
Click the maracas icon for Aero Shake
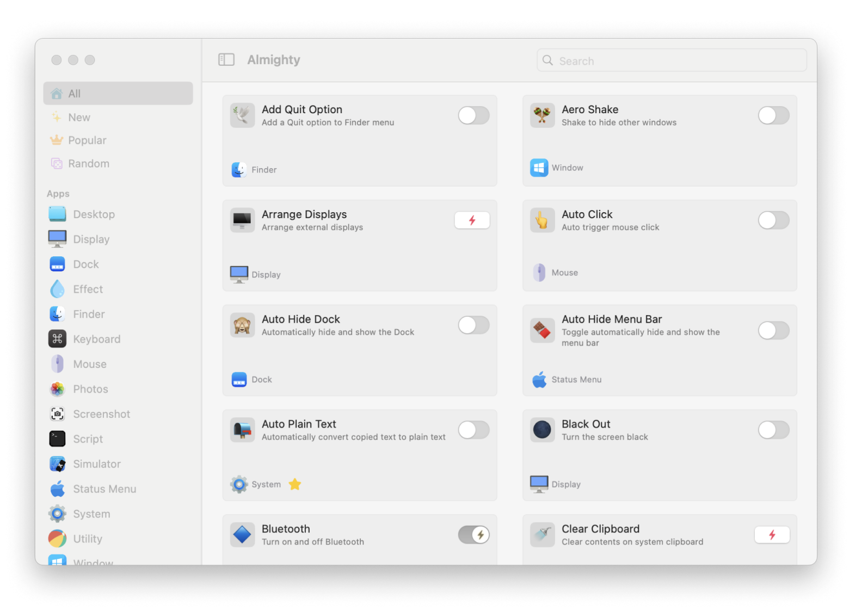[x=542, y=115]
